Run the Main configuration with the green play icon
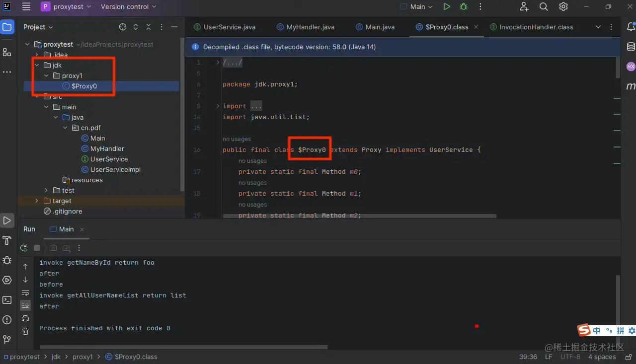Viewport: 636px width, 364px height. click(x=447, y=6)
